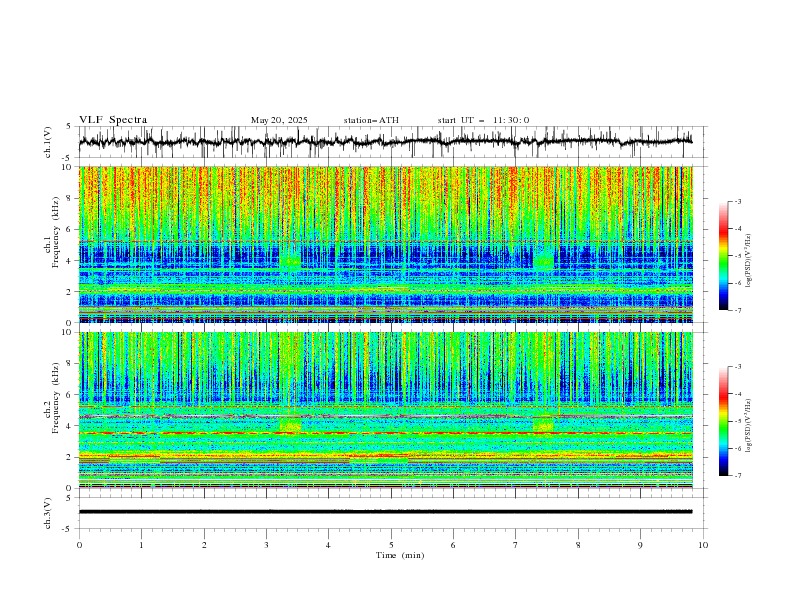The width and height of the screenshot is (792, 612).
Task: Click the '-7' label on ch.2 colorbar
Action: [x=738, y=476]
